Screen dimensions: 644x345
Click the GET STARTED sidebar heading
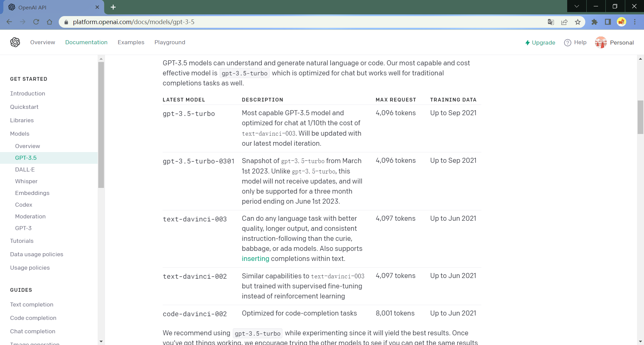(29, 79)
